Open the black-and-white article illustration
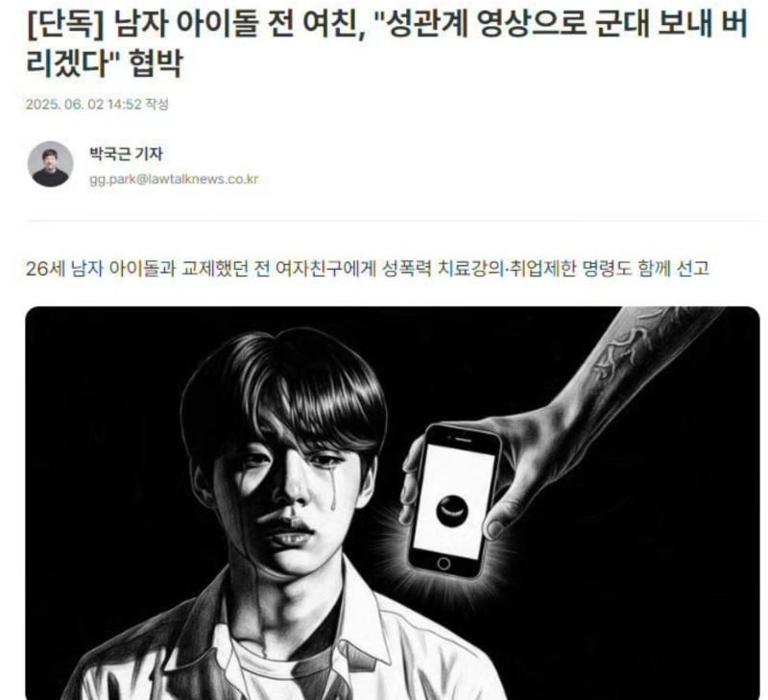This screenshot has width=768, height=700. (393, 503)
